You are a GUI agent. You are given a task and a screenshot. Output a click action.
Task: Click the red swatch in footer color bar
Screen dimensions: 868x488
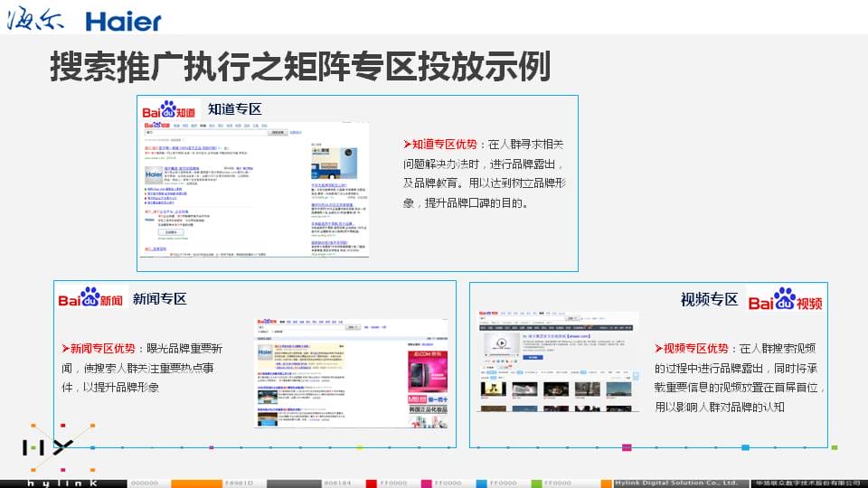[372, 483]
